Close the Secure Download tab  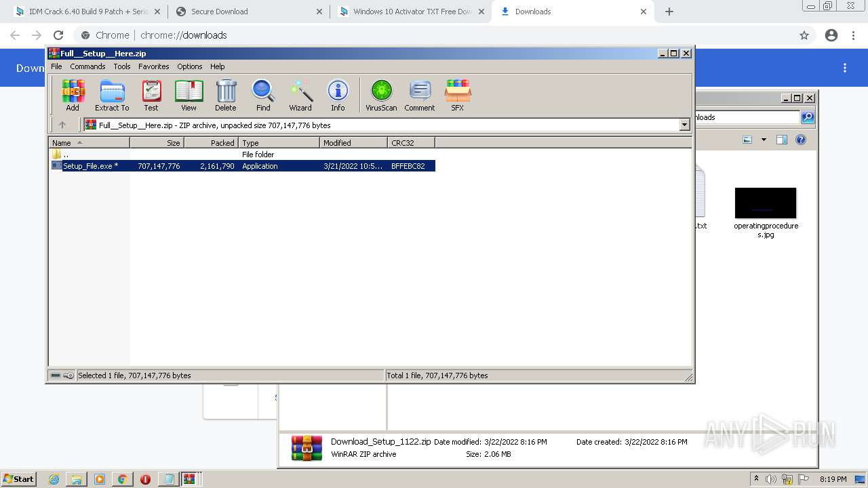319,12
